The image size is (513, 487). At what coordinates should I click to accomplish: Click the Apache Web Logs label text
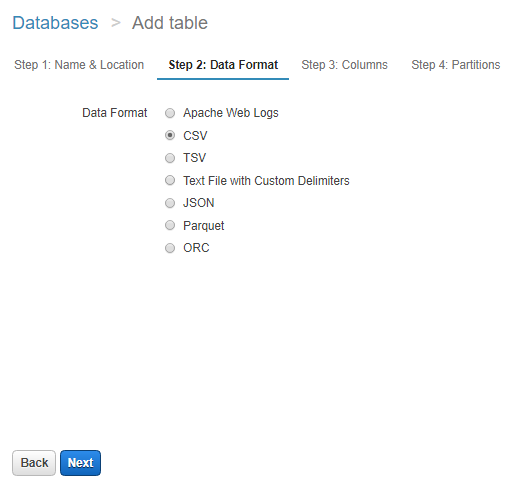(231, 113)
